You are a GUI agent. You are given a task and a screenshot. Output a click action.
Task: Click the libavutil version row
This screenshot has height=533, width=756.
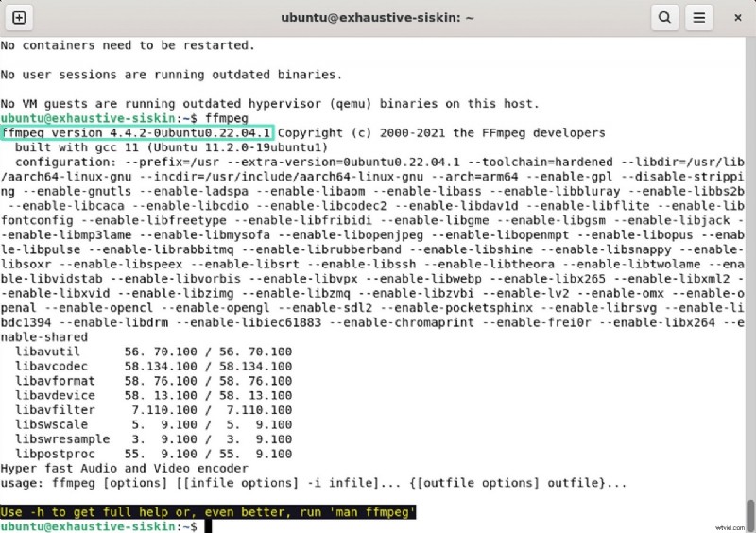pos(153,352)
